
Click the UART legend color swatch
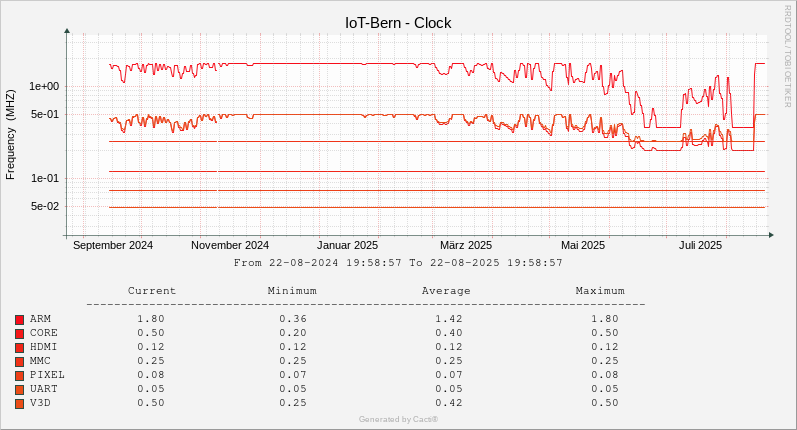click(19, 390)
